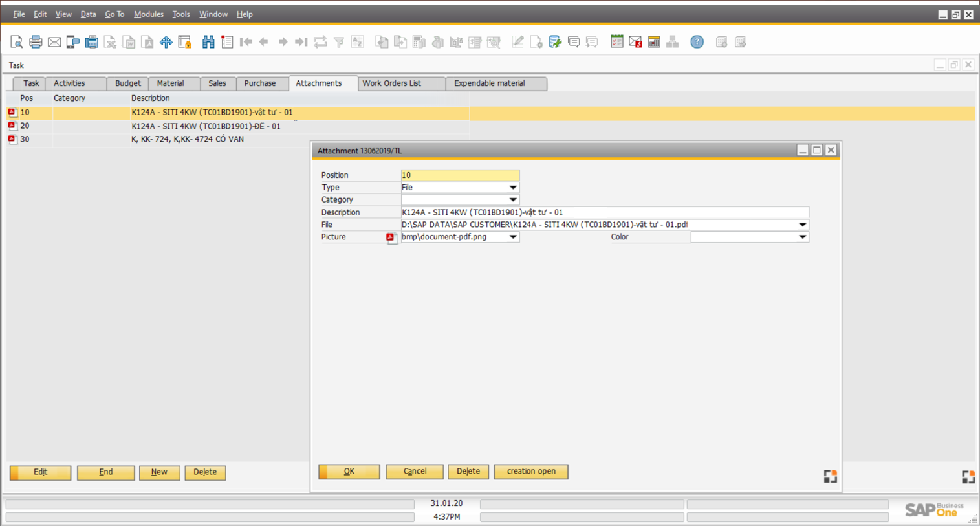Click Cancel in Attachment dialog
980x526 pixels.
(415, 472)
